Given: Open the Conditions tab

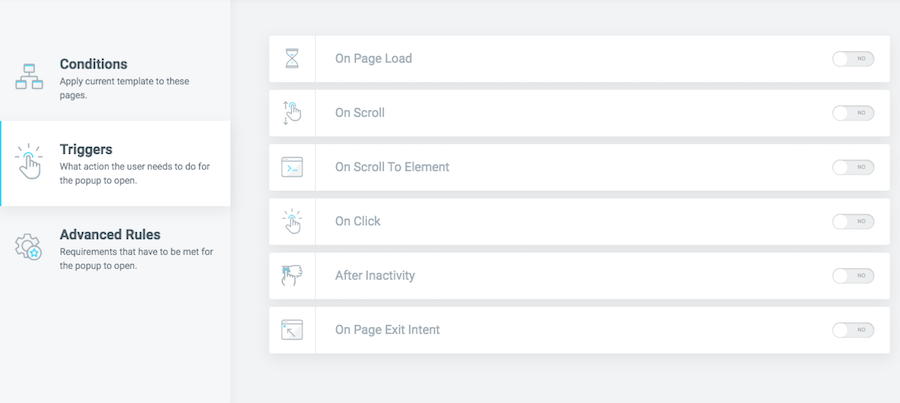Looking at the screenshot, I should coord(115,78).
